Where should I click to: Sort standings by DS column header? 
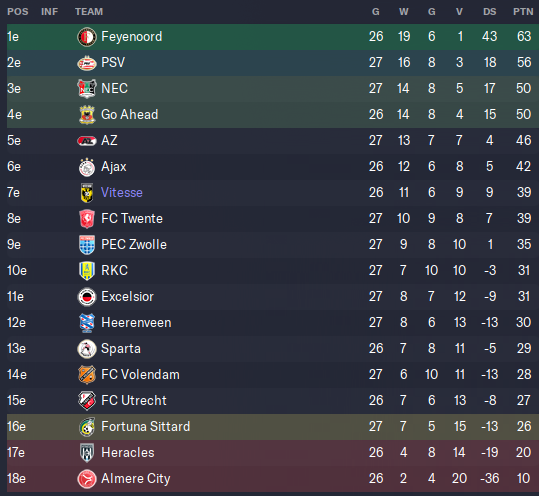(490, 12)
